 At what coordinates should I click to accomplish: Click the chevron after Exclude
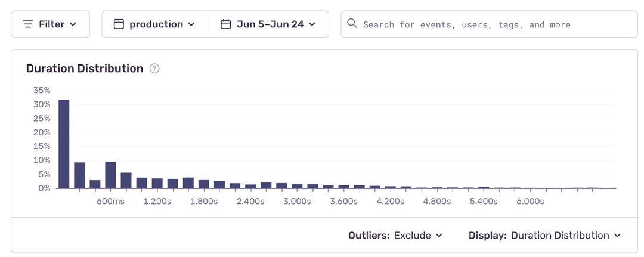pos(439,236)
